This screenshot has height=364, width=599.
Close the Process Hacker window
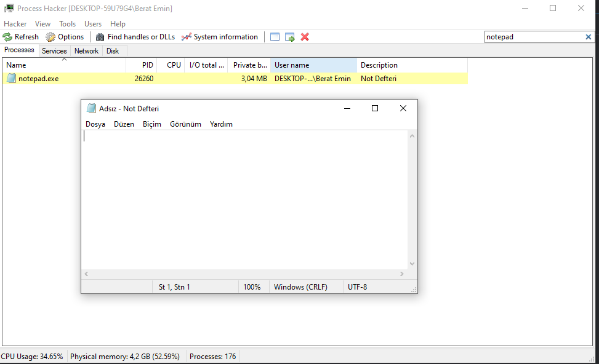(581, 8)
